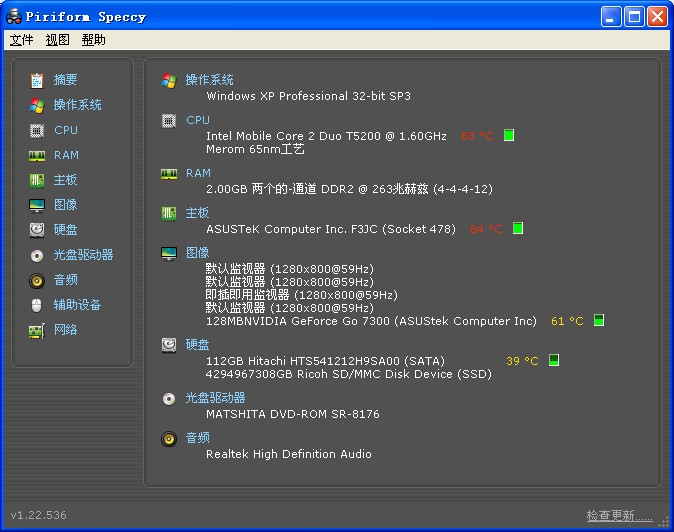Click the CPU chip icon in sidebar
This screenshot has width=674, height=532.
pyautogui.click(x=37, y=130)
